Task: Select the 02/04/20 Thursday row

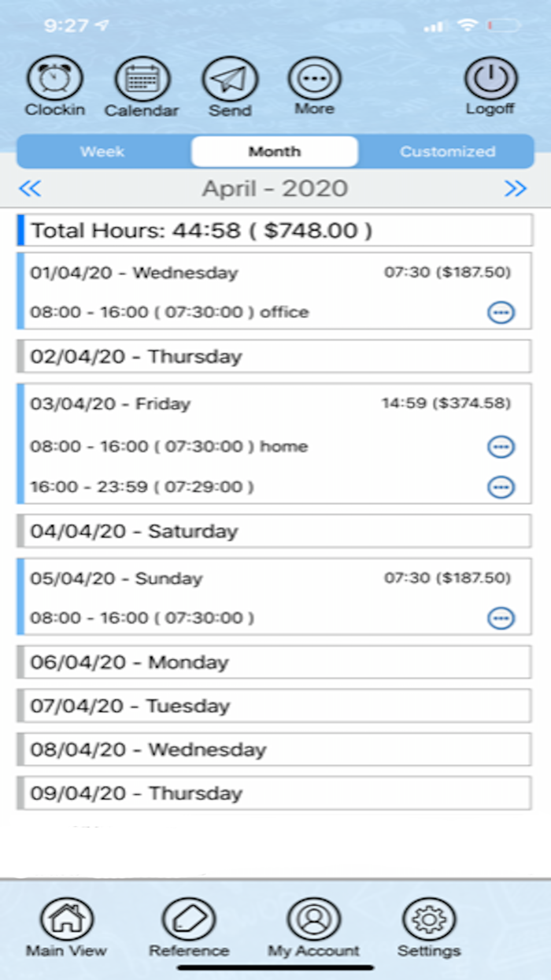Action: tap(274, 355)
